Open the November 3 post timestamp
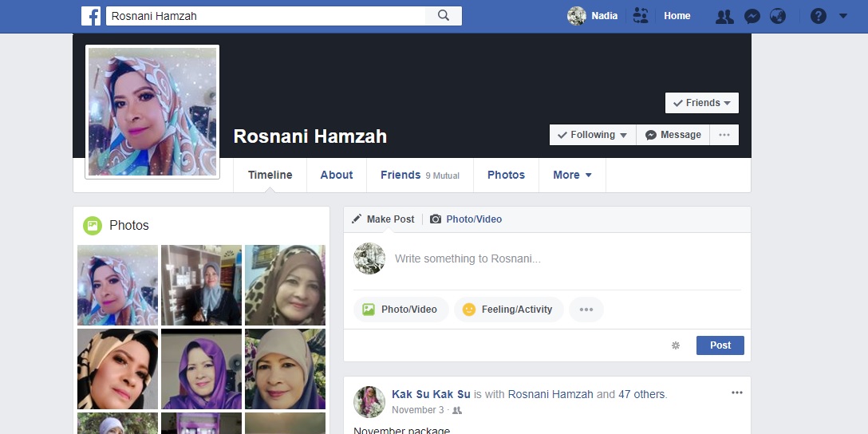 (x=418, y=410)
